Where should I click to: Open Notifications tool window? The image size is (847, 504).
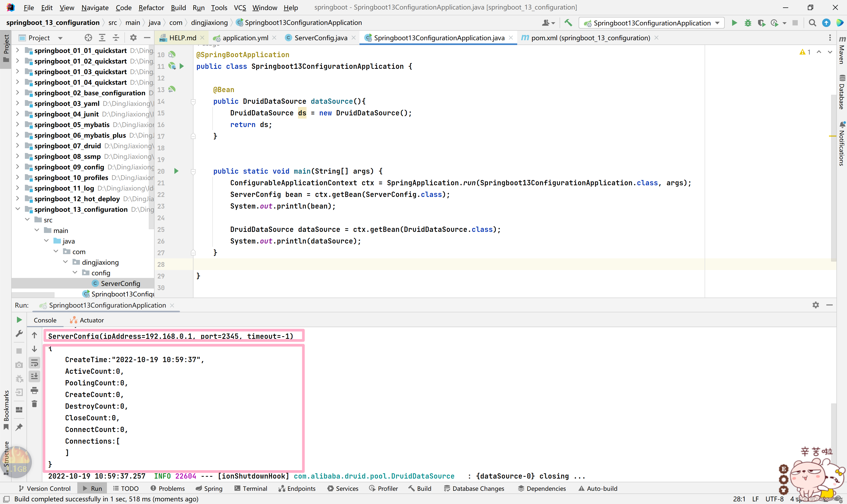[842, 144]
